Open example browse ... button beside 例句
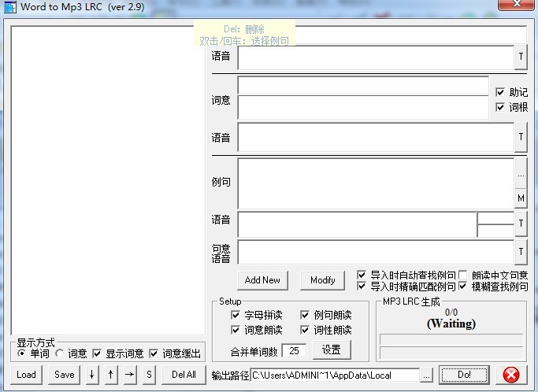Screen dimensions: 538x392 coord(521,170)
